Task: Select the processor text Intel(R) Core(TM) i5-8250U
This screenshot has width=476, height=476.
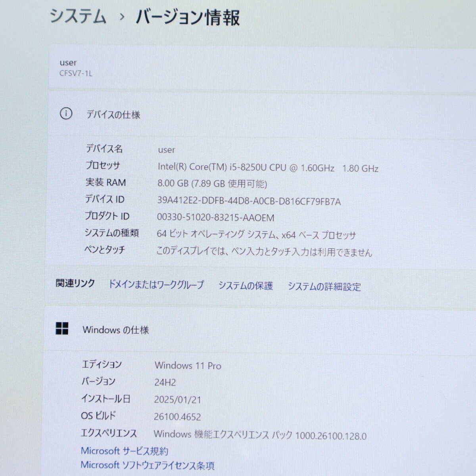Action: (x=212, y=167)
